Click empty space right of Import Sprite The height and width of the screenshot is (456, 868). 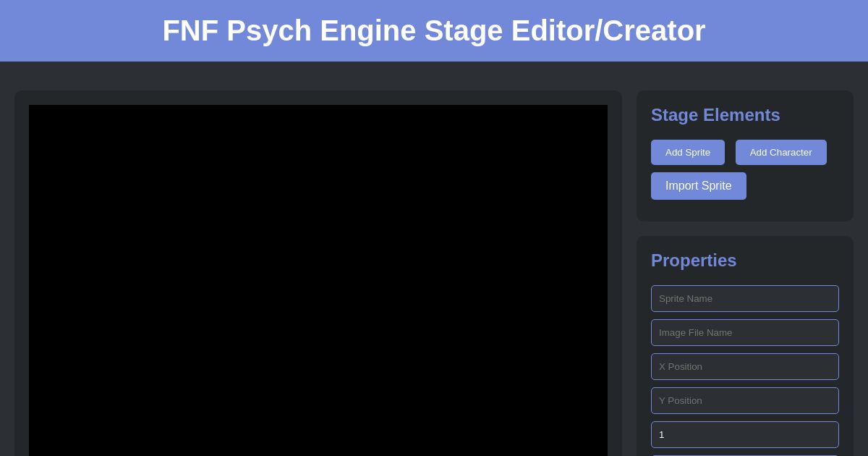click(x=796, y=187)
